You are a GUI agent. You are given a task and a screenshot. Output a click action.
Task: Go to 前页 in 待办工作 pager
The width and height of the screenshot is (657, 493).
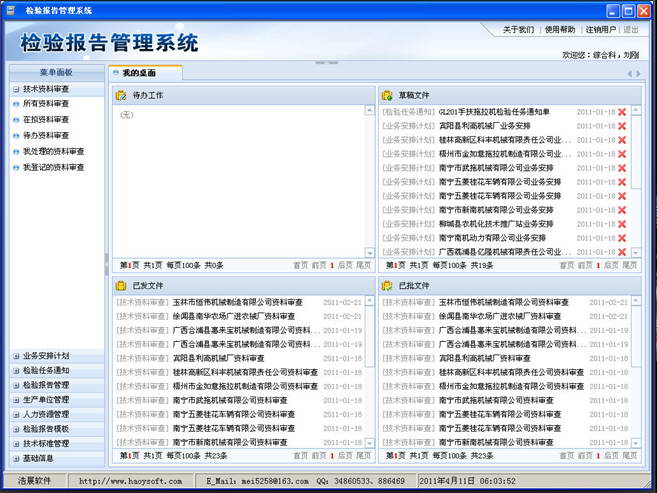pos(319,265)
